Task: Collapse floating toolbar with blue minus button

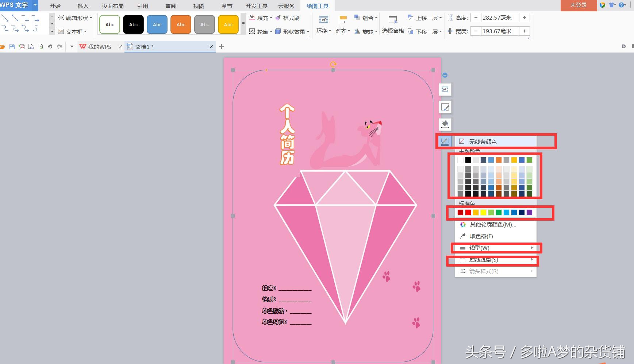Action: click(x=445, y=75)
